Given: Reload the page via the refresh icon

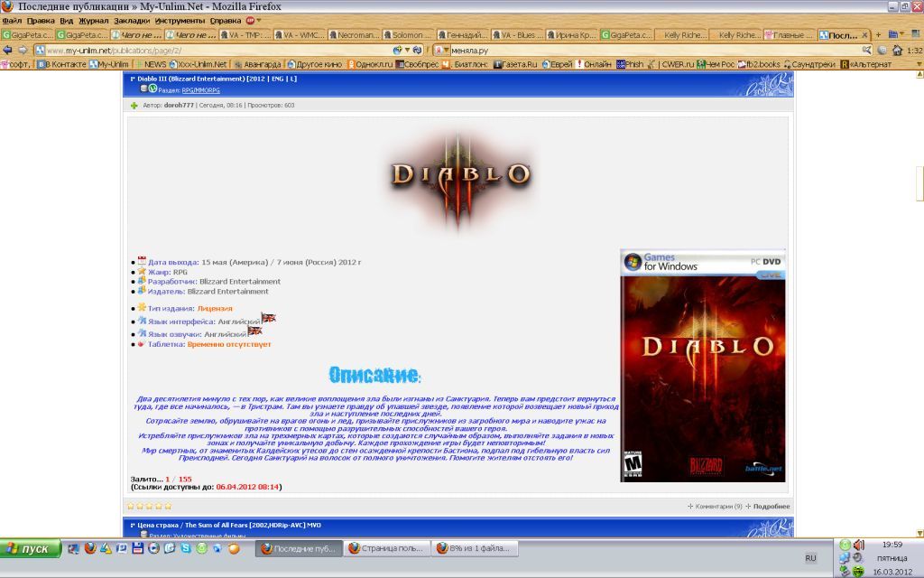Looking at the screenshot, I should point(418,51).
